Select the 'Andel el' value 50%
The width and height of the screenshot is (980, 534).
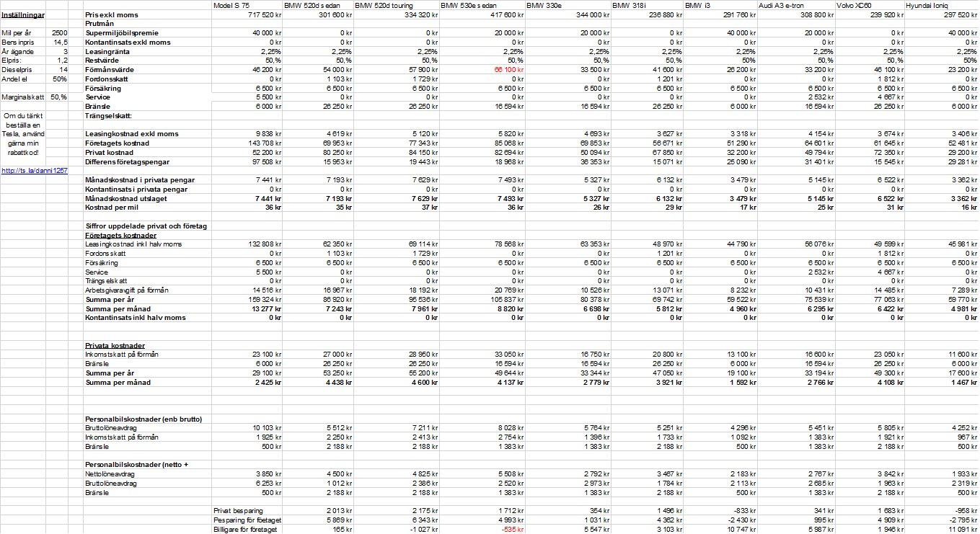[60, 79]
